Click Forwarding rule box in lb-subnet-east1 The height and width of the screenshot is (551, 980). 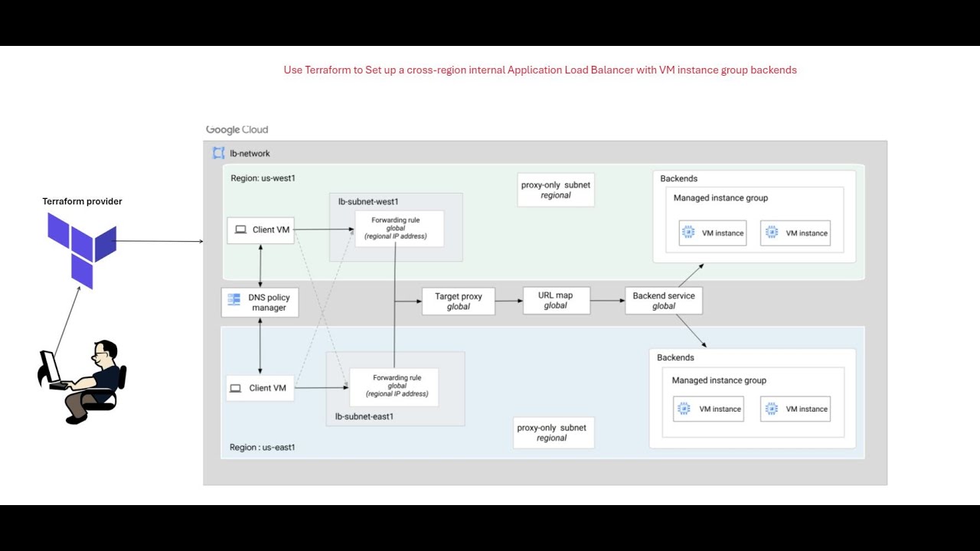pyautogui.click(x=394, y=386)
